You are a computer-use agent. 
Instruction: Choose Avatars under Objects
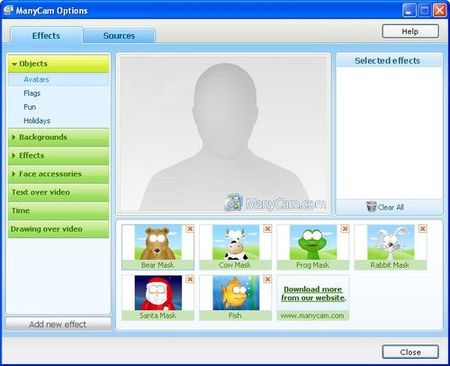coord(58,79)
